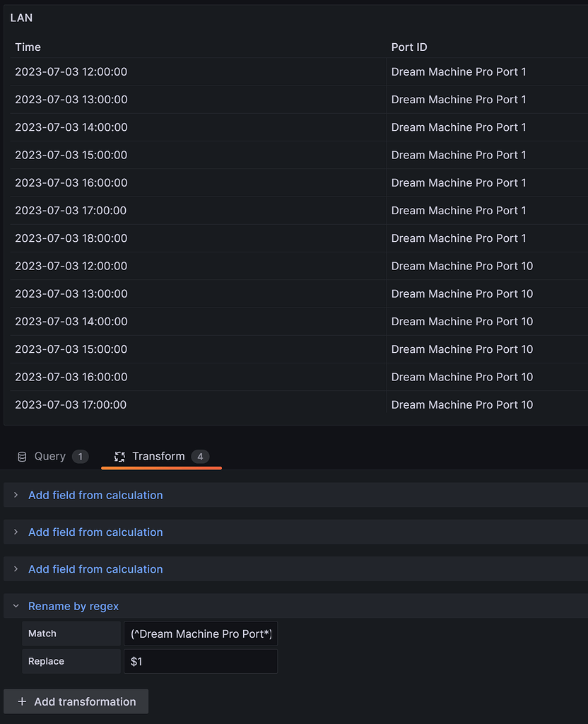
Task: Click the query count badge showing 1
Action: (x=80, y=456)
